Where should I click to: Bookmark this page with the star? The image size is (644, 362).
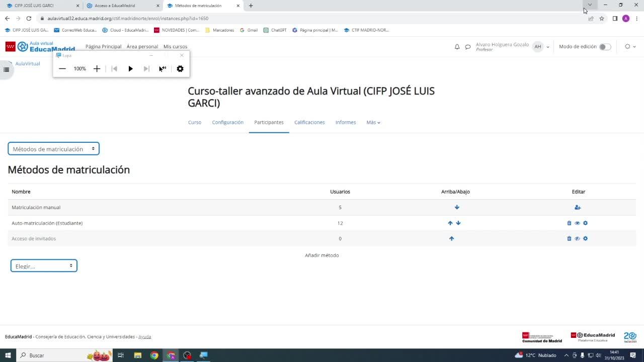click(602, 19)
